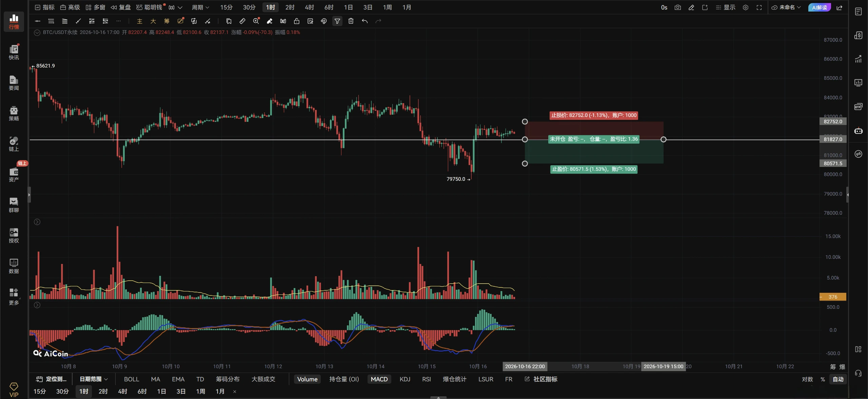This screenshot has height=399, width=868.
Task: Collapse the MACD pane arrow
Action: tap(37, 305)
